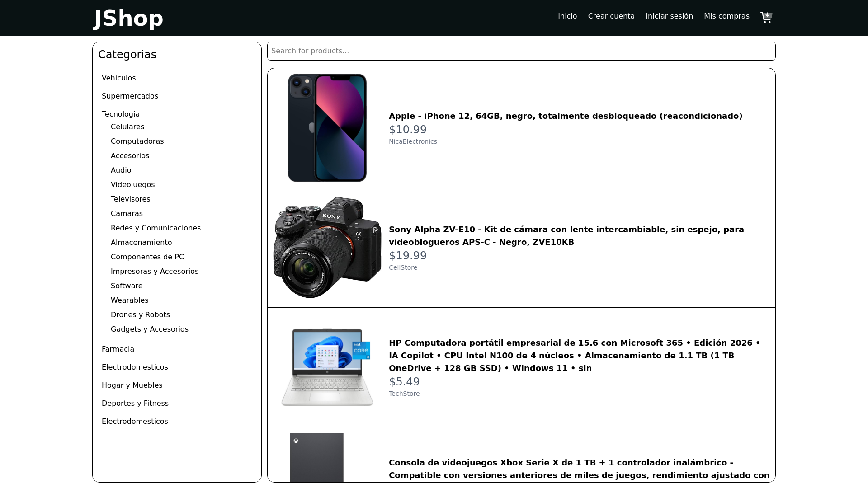Viewport: 868px width, 488px height.
Task: Click the $5.49 laptop price
Action: point(404,382)
